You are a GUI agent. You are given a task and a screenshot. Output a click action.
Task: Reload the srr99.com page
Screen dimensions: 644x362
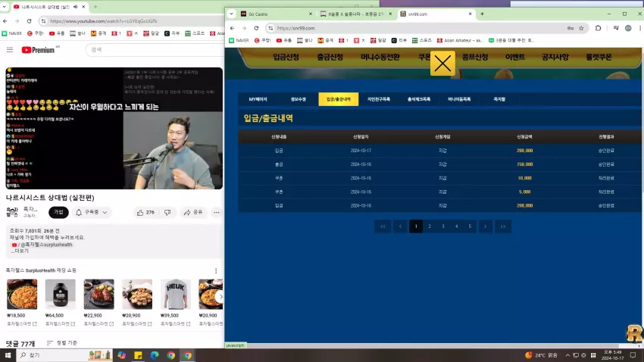256,28
